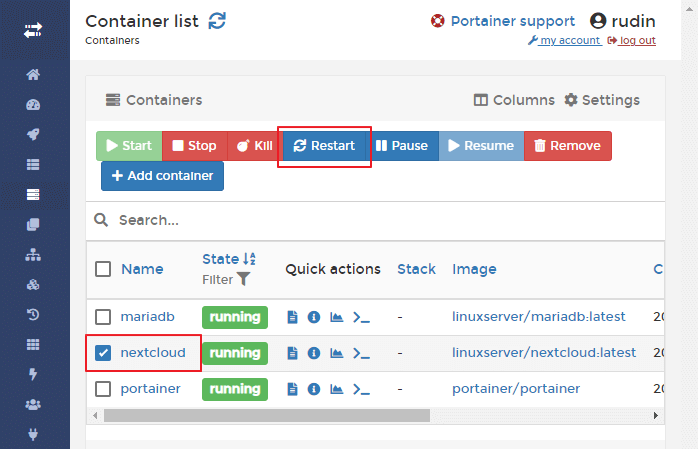698x449 pixels.
Task: Remove the selected container
Action: pos(568,146)
